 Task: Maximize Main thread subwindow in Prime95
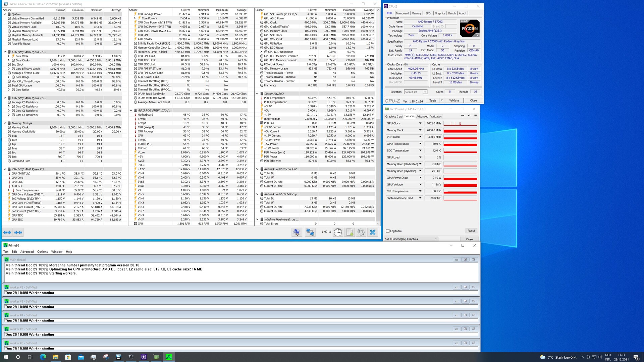465,259
